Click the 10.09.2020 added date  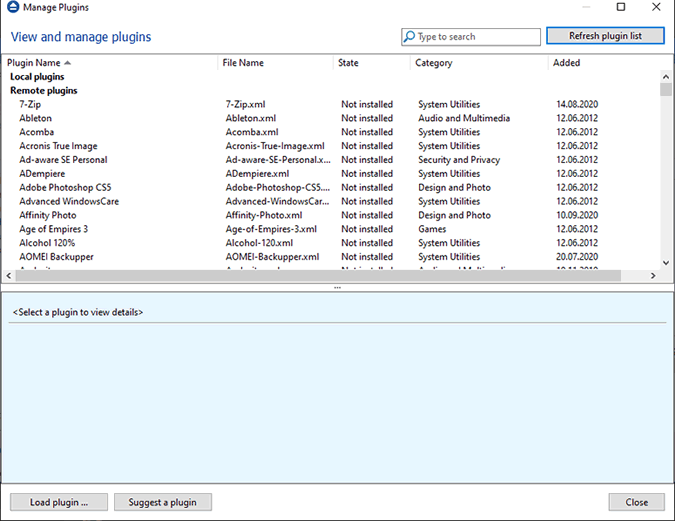[x=577, y=215]
